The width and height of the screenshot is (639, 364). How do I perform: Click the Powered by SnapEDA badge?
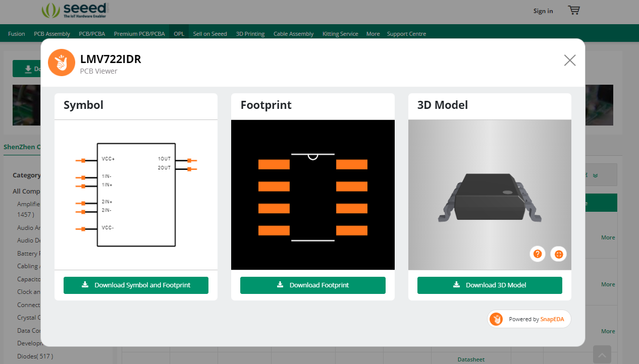click(x=529, y=319)
